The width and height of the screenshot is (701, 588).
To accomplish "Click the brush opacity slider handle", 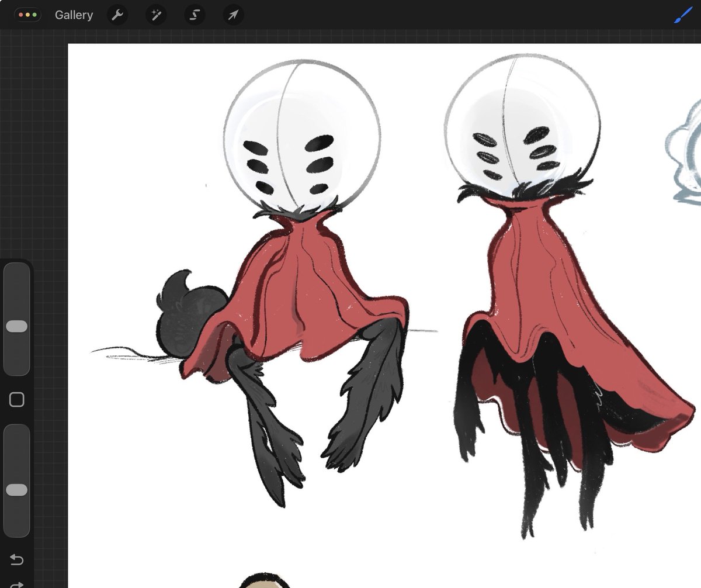I will pos(16,490).
